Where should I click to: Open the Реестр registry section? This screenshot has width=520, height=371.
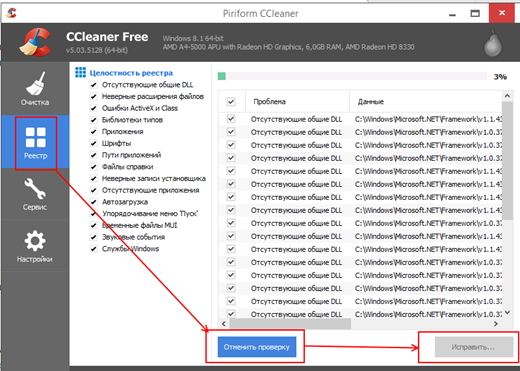[x=35, y=142]
